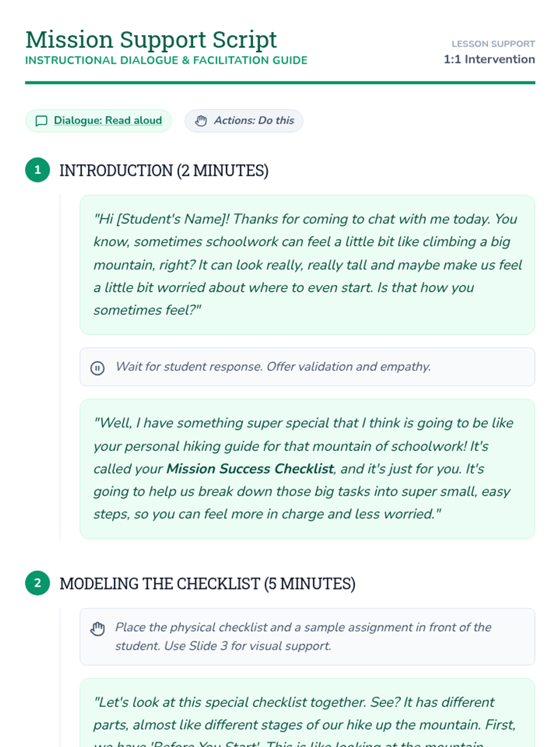560x747 pixels.
Task: Click the speech bubble icon beside Dialogue
Action: pos(42,121)
